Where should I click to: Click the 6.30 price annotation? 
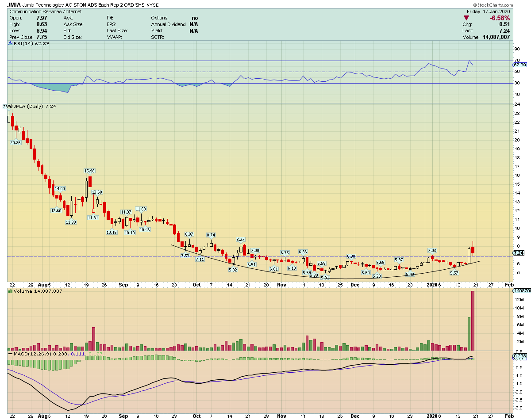[x=351, y=256]
